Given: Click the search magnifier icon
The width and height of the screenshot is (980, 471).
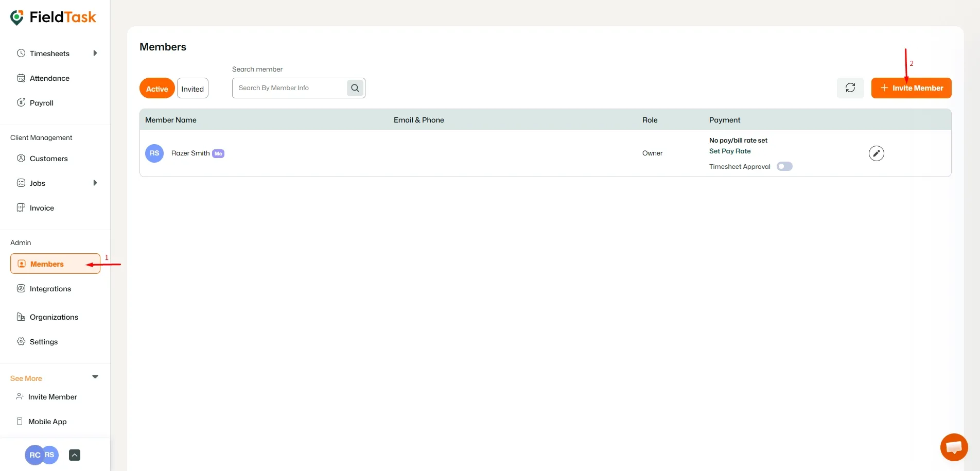Looking at the screenshot, I should click(x=355, y=88).
